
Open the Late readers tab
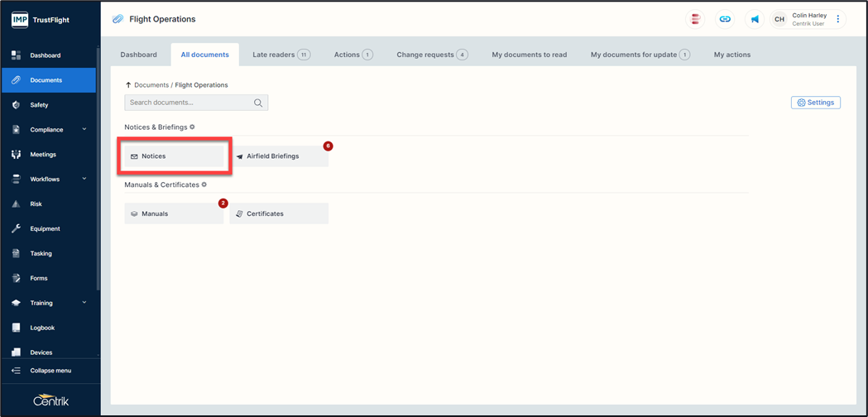281,55
